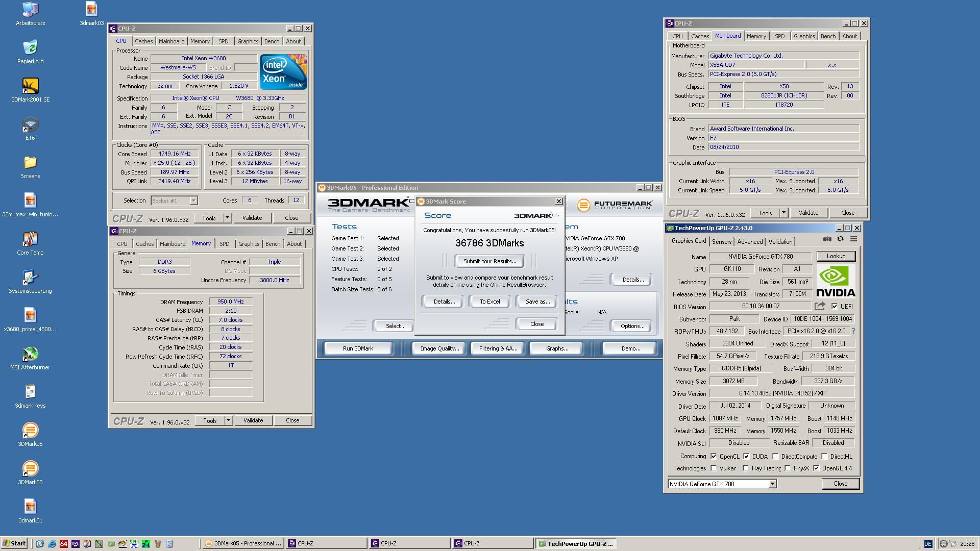Open the 3dmark keys text file
The image size is (980, 551).
pyautogui.click(x=30, y=396)
